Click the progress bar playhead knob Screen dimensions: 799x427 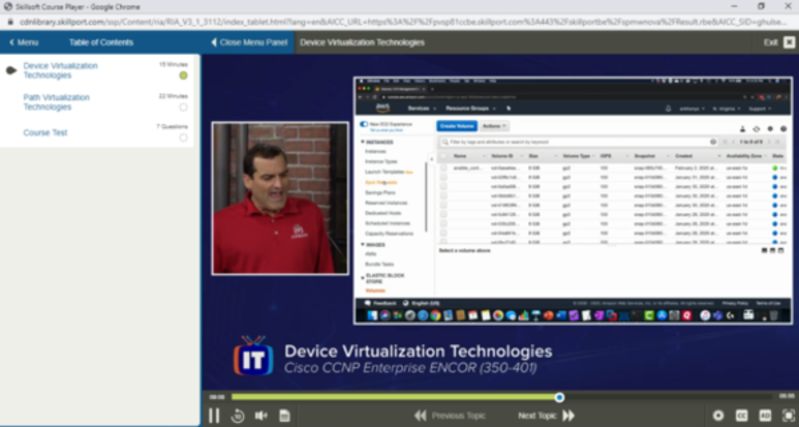(x=560, y=397)
